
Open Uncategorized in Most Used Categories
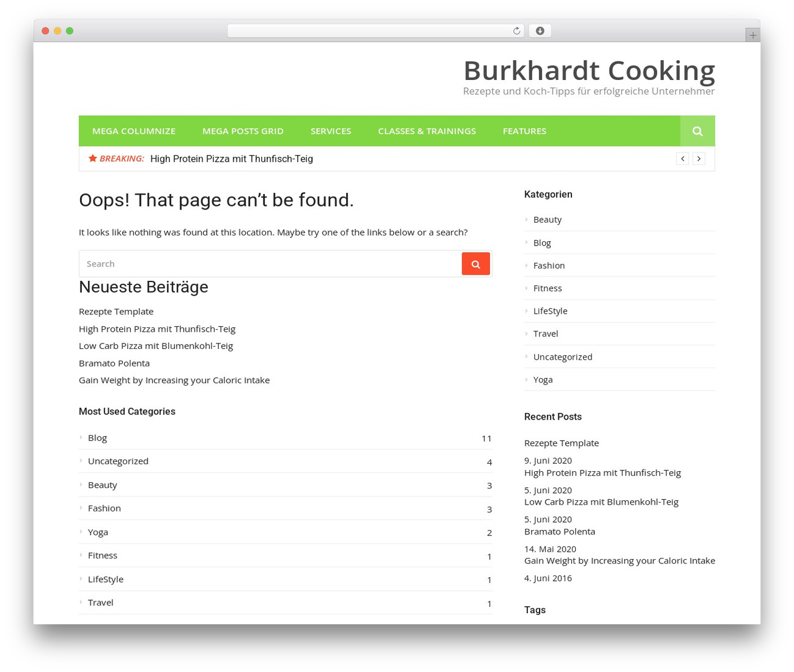coord(118,461)
